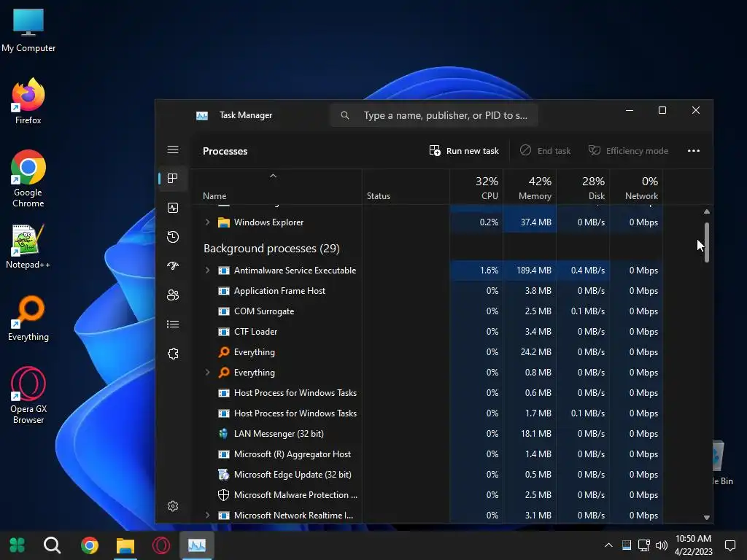
Task: Sort processes by Network column header
Action: tap(636, 188)
